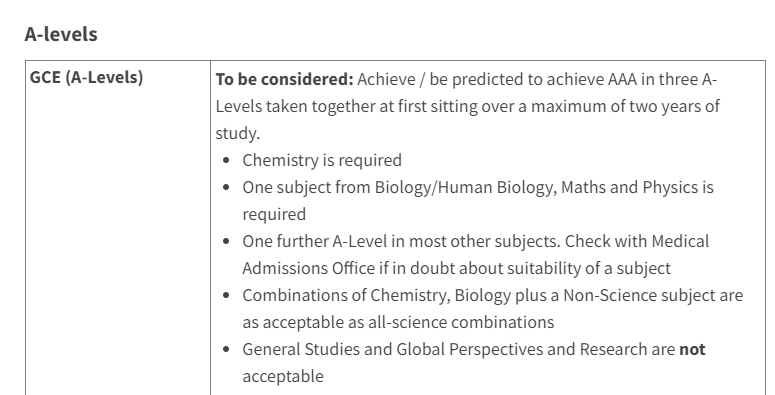Click 'Admissions Office if in doubt' line
Screen dimensions: 775x395
click(456, 268)
